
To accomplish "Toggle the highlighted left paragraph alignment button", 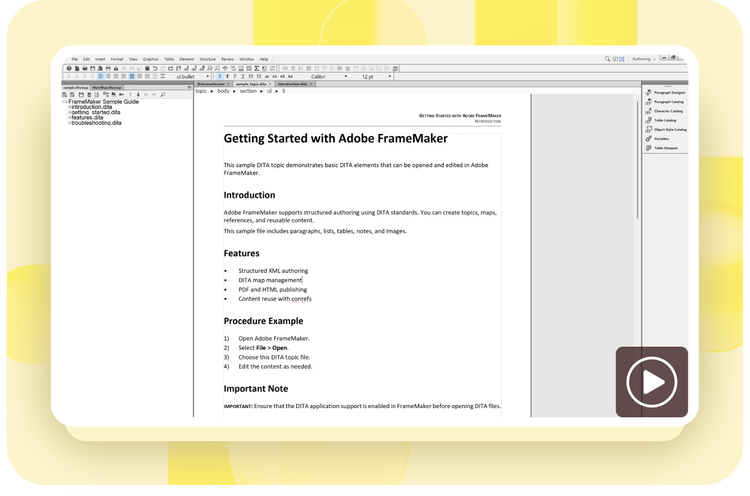I will [100, 77].
